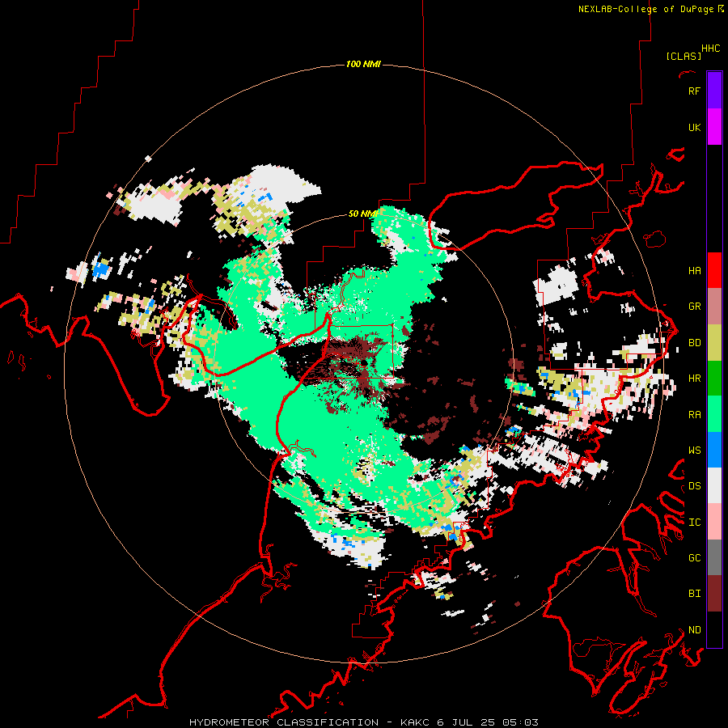Image resolution: width=728 pixels, height=728 pixels.
Task: Click the GR legend label
Action: pos(694,307)
